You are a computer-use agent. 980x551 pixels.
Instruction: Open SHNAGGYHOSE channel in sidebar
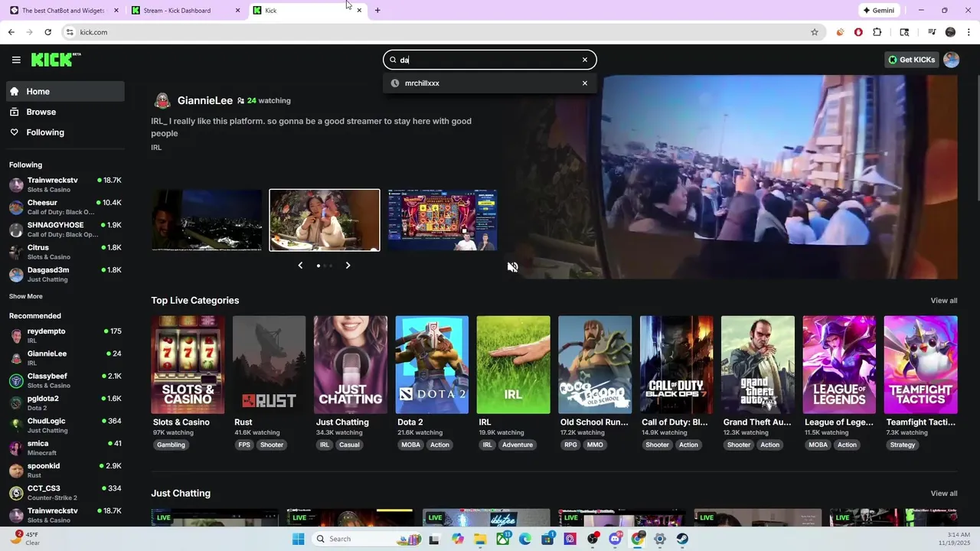pyautogui.click(x=65, y=230)
